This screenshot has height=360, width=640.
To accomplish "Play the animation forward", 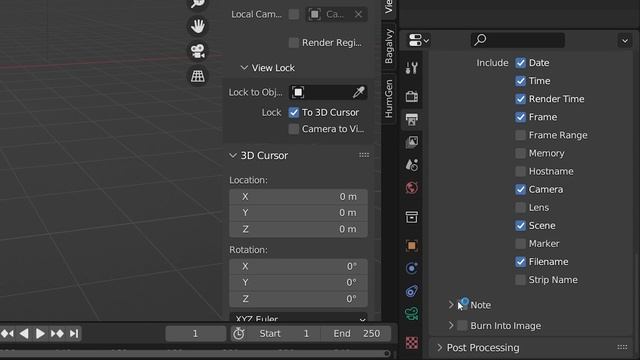I will [x=40, y=333].
